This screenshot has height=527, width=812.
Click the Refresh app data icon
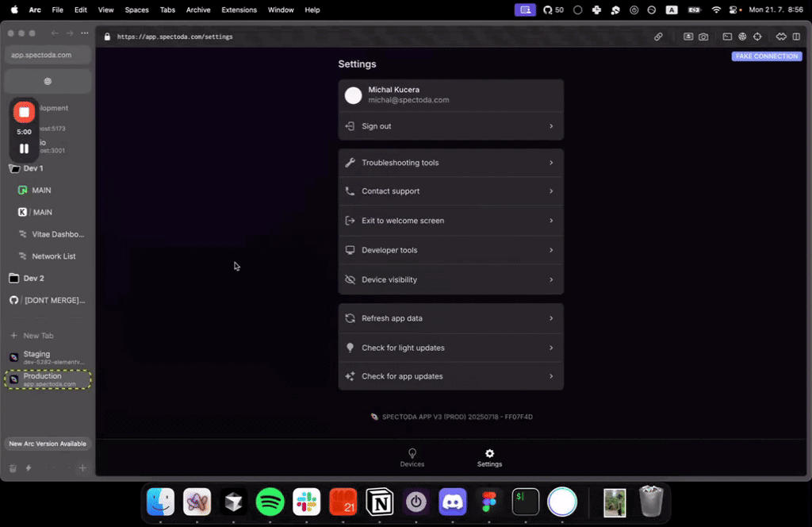350,318
